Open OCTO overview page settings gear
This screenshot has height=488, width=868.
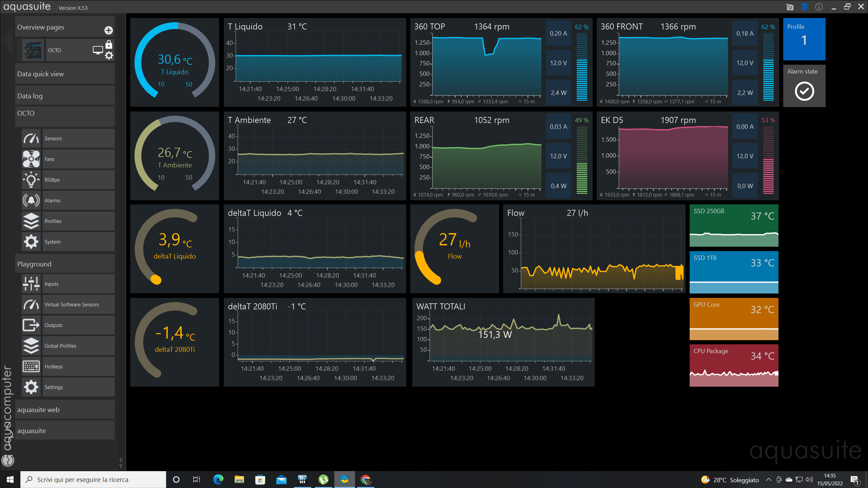point(109,56)
